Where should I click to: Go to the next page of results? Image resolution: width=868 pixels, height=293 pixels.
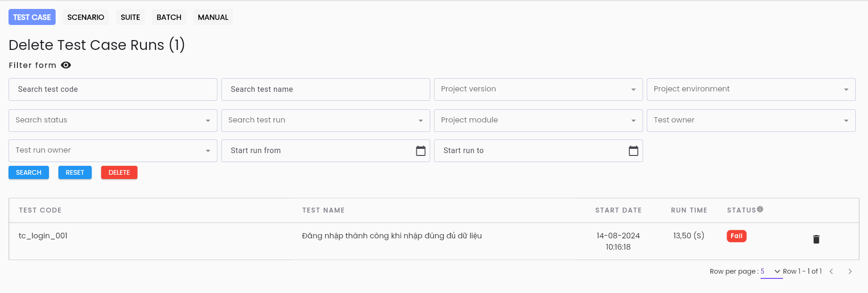tap(850, 271)
